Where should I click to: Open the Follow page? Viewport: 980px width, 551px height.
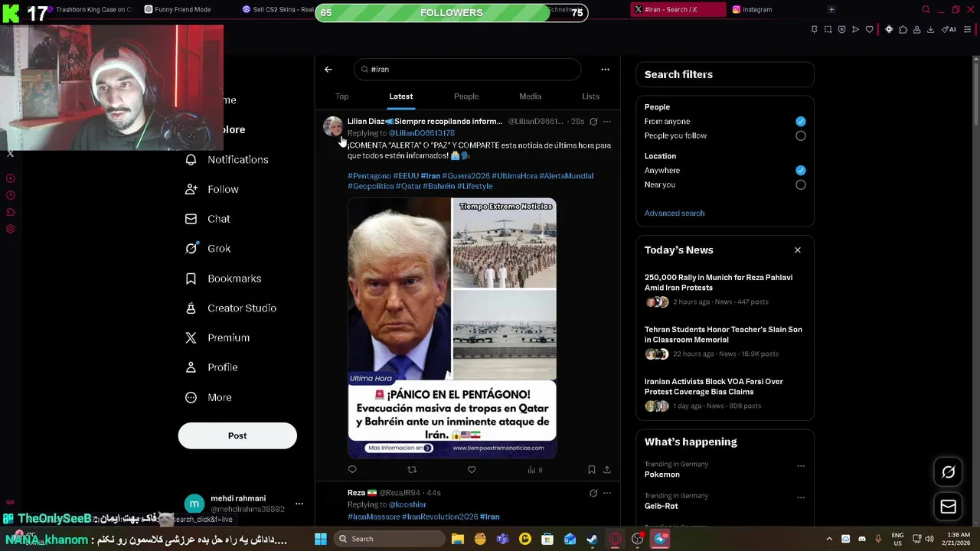click(x=212, y=189)
